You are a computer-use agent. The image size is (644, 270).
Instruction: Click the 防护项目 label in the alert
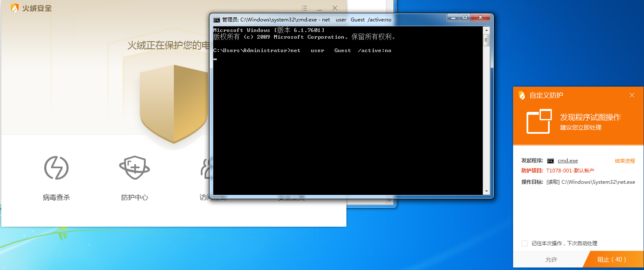click(x=532, y=171)
